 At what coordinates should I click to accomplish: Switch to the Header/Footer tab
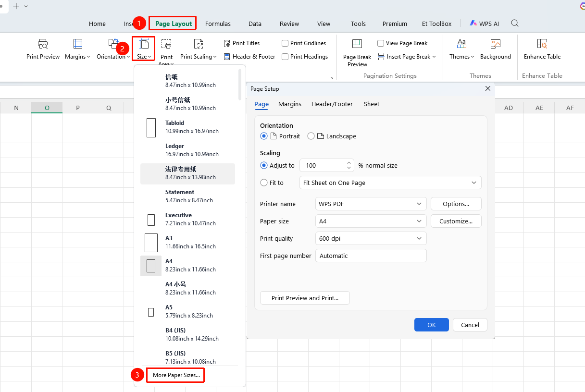coord(332,104)
